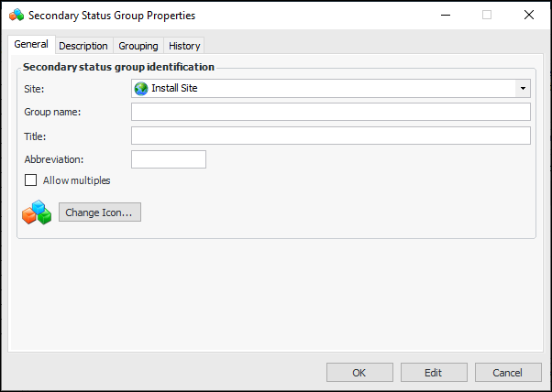Image resolution: width=552 pixels, height=392 pixels.
Task: Expand the Site dropdown arrow
Action: (523, 89)
